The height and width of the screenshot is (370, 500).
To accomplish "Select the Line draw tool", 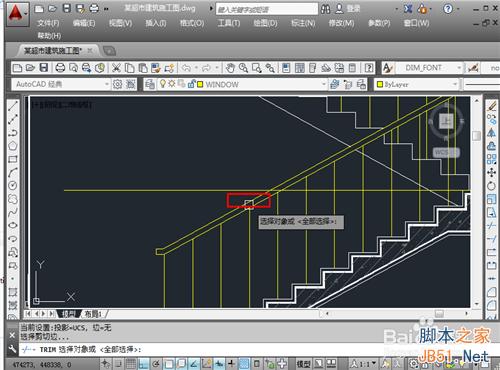I will tap(13, 106).
